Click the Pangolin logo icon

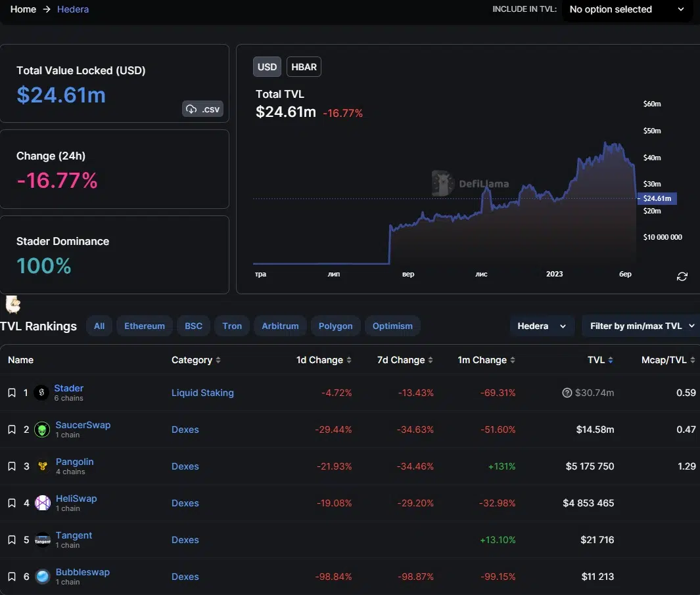click(43, 466)
